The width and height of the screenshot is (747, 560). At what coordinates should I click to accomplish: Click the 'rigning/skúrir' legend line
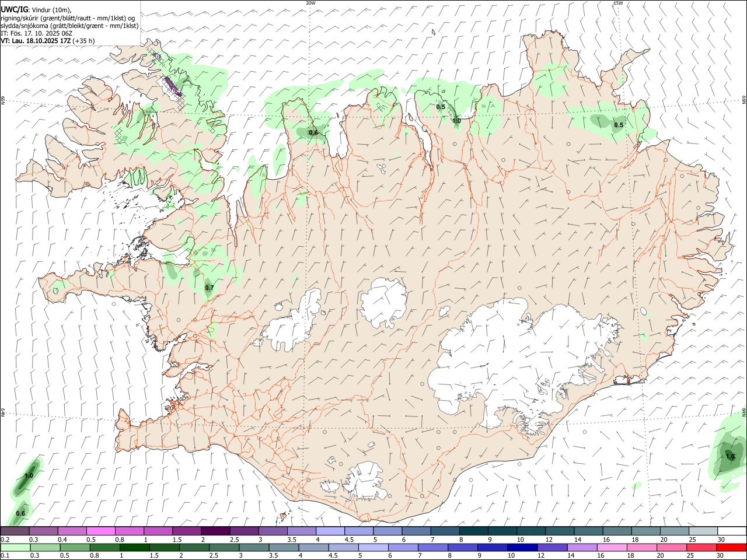click(67, 18)
